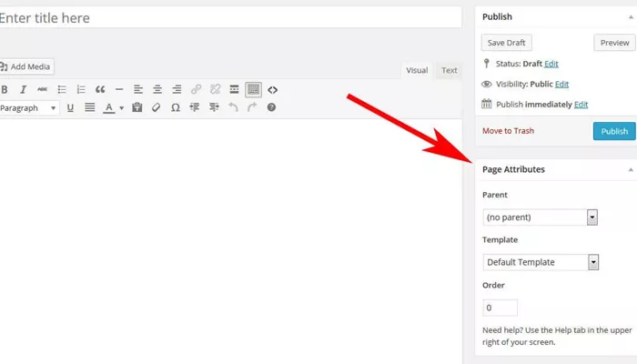The height and width of the screenshot is (364, 637).
Task: Align text left
Action: 138,89
